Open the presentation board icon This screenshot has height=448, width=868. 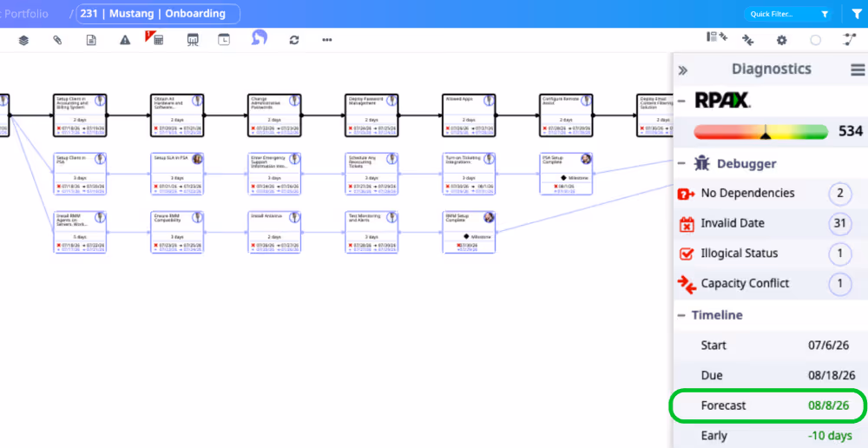pyautogui.click(x=193, y=40)
